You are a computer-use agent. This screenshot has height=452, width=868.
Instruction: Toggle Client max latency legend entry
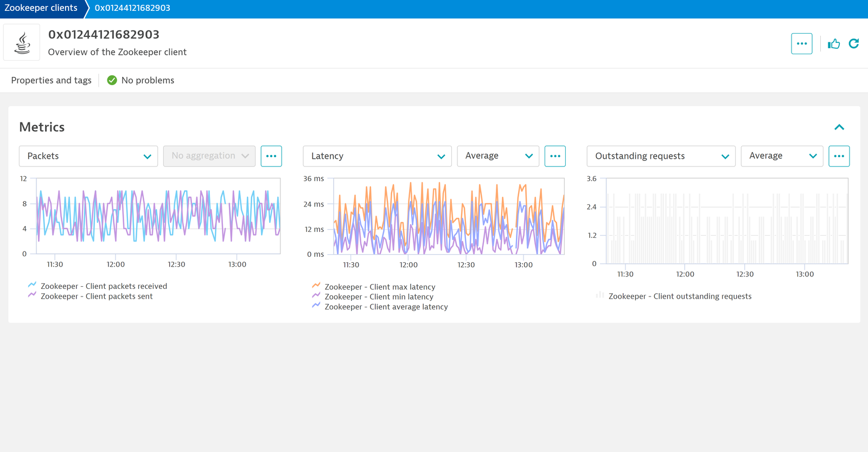pos(374,287)
